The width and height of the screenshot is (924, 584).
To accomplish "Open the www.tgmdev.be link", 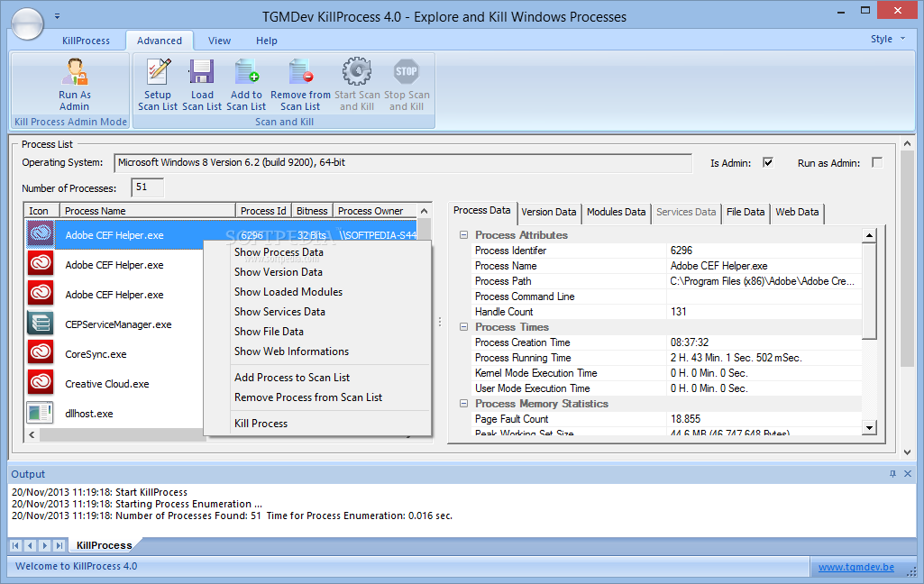I will pos(856,567).
